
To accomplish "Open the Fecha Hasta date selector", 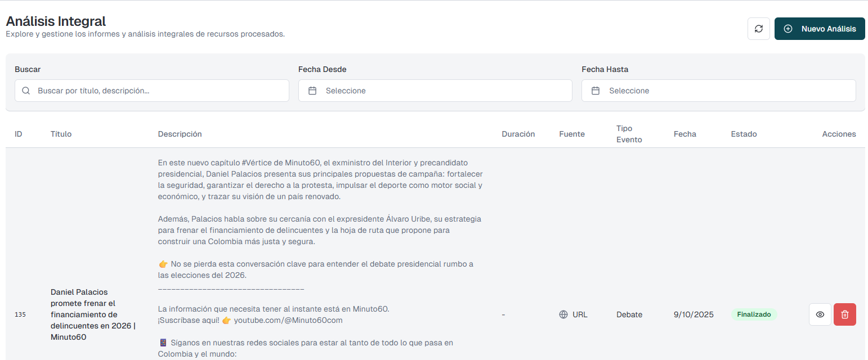I will (x=718, y=90).
